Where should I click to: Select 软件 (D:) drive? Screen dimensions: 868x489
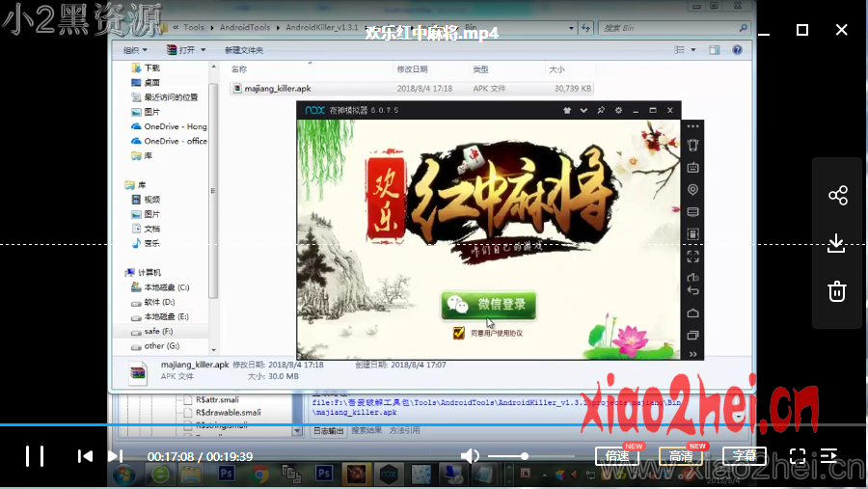pyautogui.click(x=159, y=302)
